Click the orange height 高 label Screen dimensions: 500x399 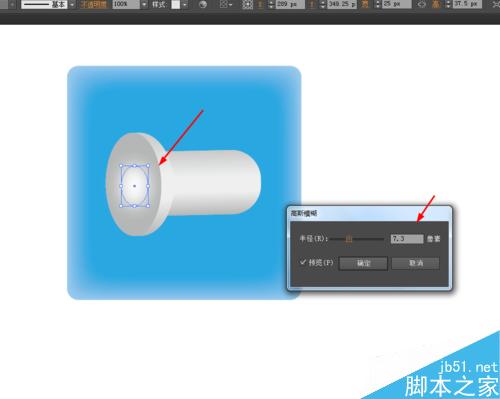pyautogui.click(x=436, y=4)
